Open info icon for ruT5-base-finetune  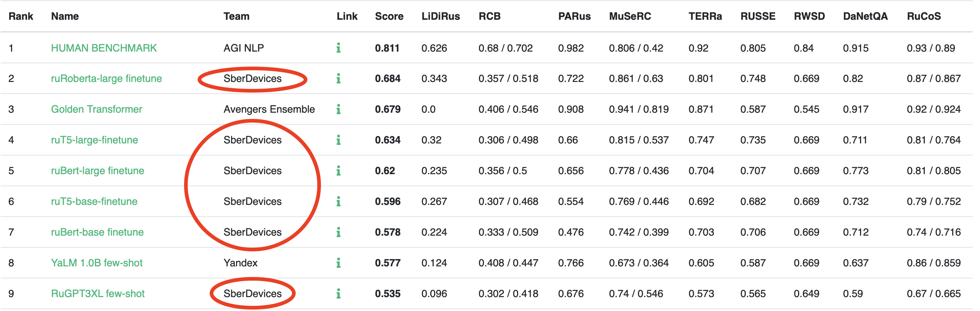pyautogui.click(x=338, y=201)
